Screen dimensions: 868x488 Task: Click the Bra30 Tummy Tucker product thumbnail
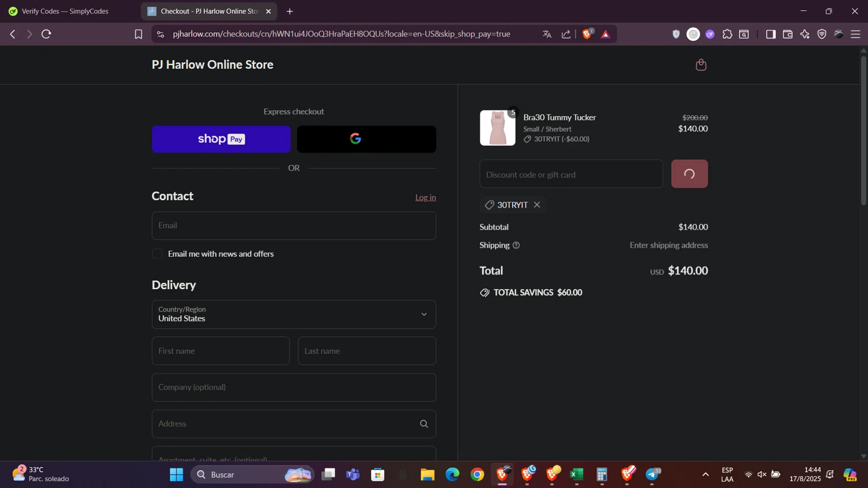tap(498, 128)
